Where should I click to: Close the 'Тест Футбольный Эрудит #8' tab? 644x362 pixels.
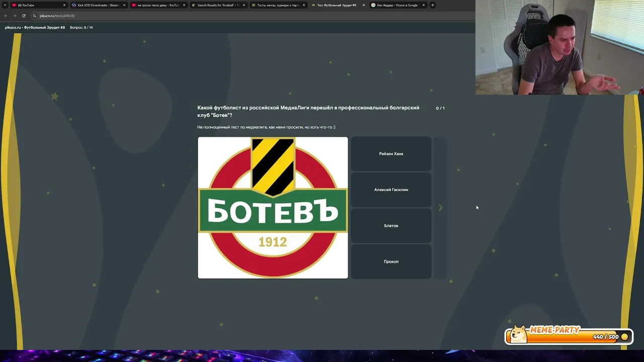point(364,5)
